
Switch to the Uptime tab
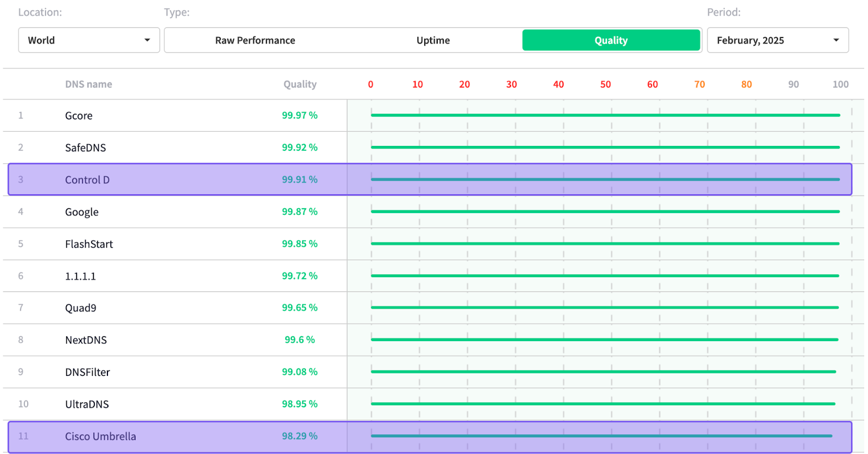coord(433,40)
